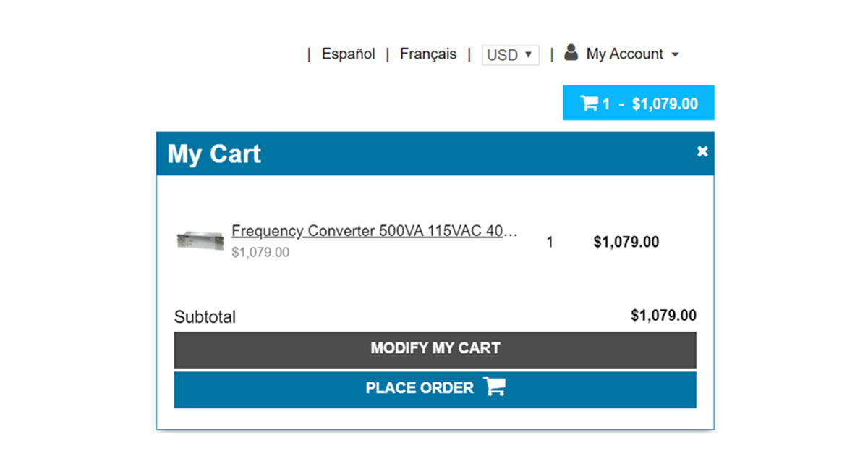Open the USD currency dropdown
The height and width of the screenshot is (454, 868).
pos(510,55)
